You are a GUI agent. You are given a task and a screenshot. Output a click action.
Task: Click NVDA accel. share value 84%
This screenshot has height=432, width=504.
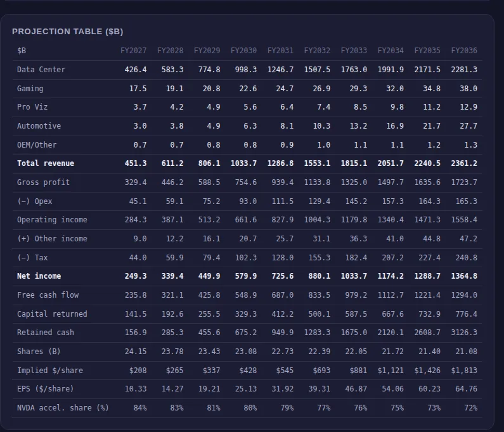pos(140,408)
